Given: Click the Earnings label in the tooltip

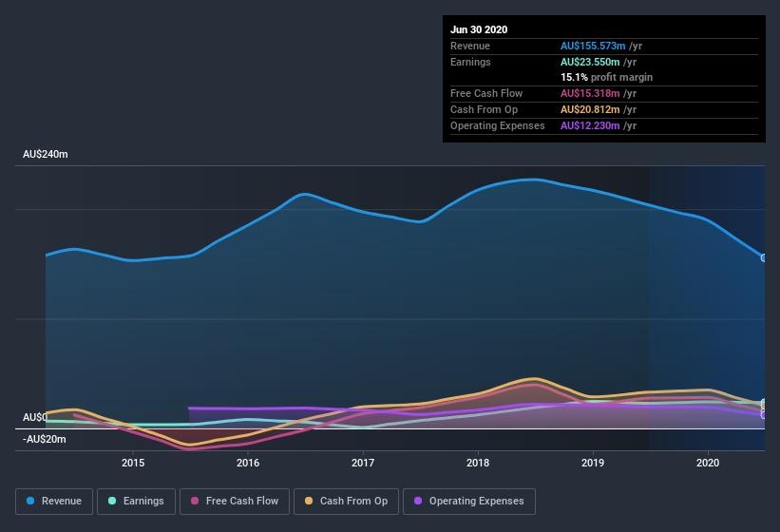Looking at the screenshot, I should [470, 62].
